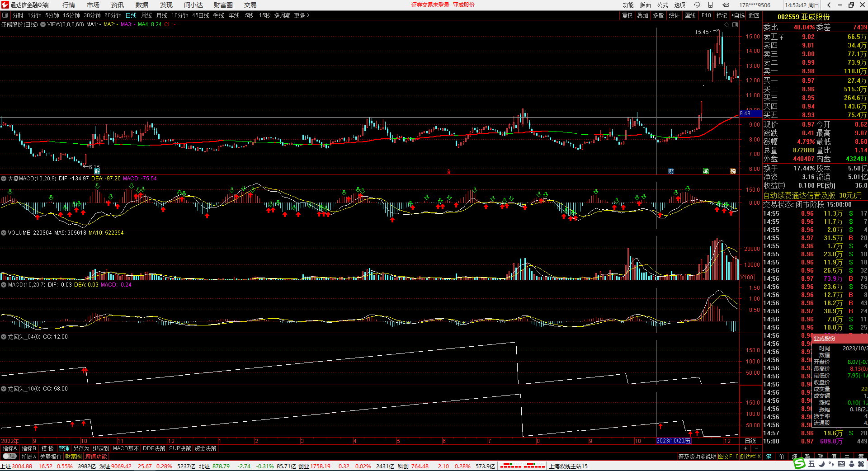This screenshot has height=471, width=868.
Task: Expand the 龙回头_10 indicator dropdown
Action: pos(4,389)
